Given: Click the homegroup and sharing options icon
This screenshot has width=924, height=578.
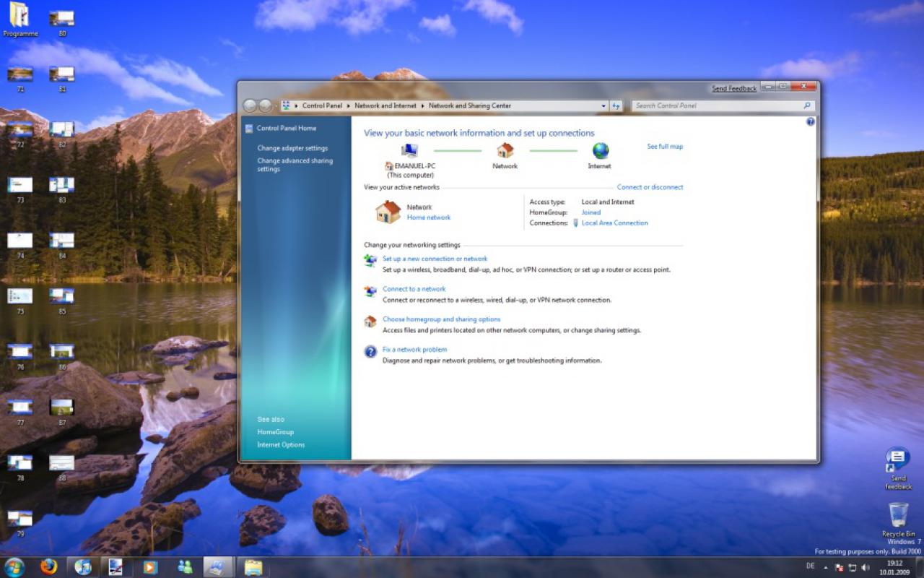Looking at the screenshot, I should click(370, 322).
